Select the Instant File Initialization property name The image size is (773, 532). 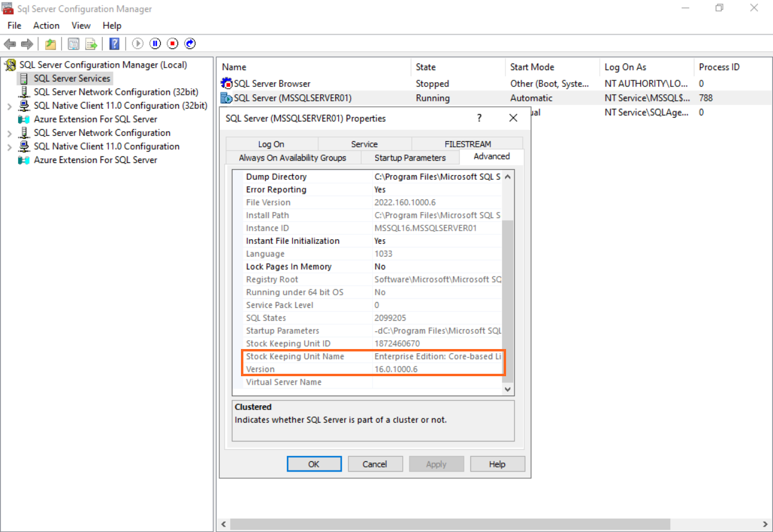[x=293, y=241]
